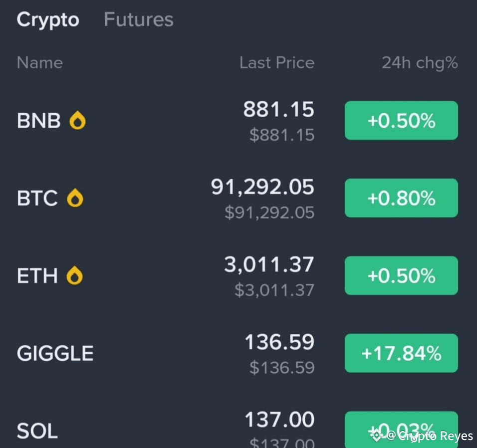Tap the BTC price 91,292.05
Viewport: 477px width, 448px height.
coord(262,188)
